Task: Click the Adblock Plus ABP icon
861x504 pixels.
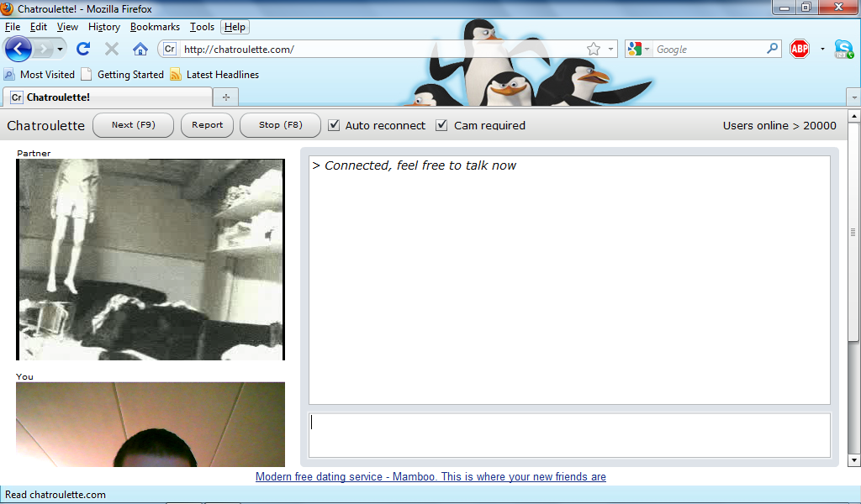Action: [x=800, y=49]
